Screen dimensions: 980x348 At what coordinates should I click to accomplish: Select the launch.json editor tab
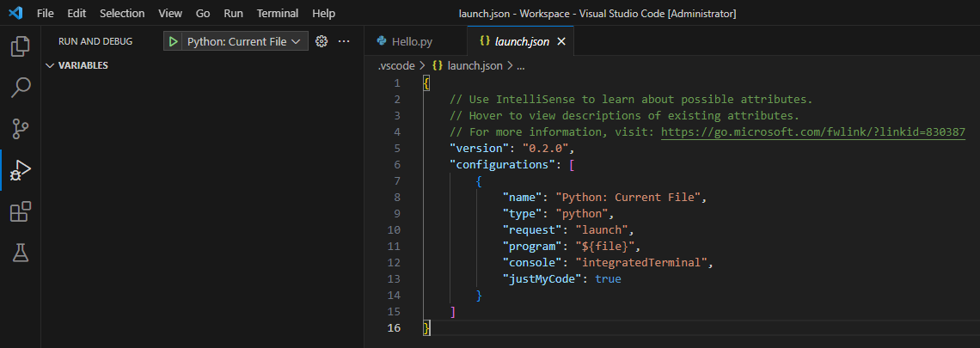[521, 42]
